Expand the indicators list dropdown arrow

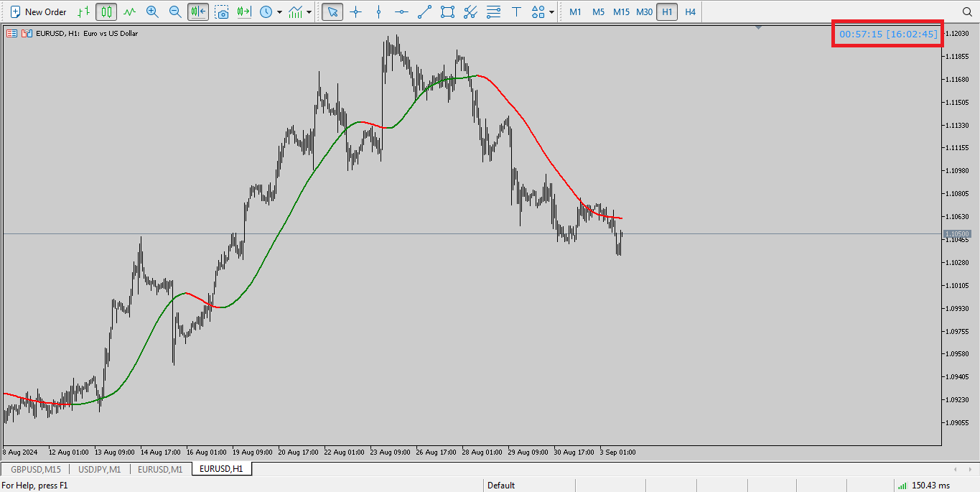(309, 11)
